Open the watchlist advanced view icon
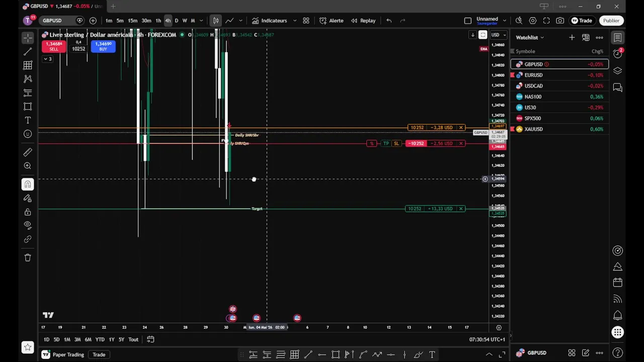 pyautogui.click(x=586, y=38)
